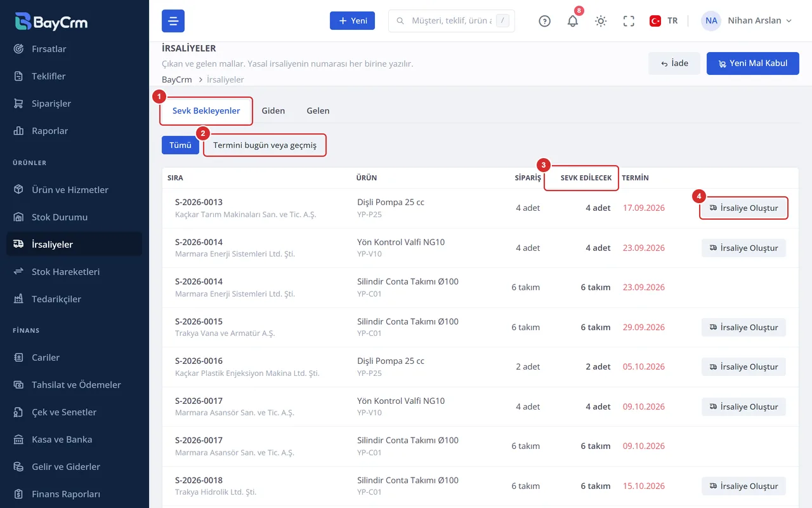Open the hamburger sidebar menu button
Viewport: 812px width, 508px height.
coord(173,21)
